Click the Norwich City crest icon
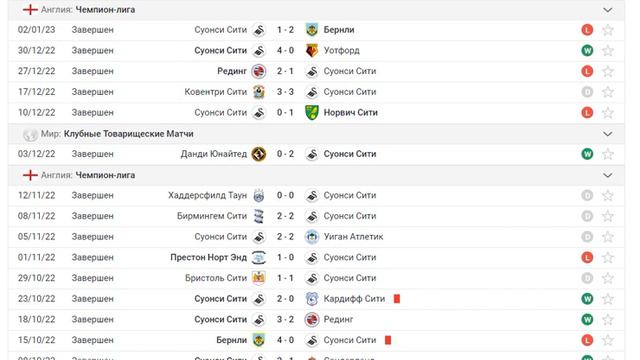Screen dimensions: 640x360 coord(312,113)
